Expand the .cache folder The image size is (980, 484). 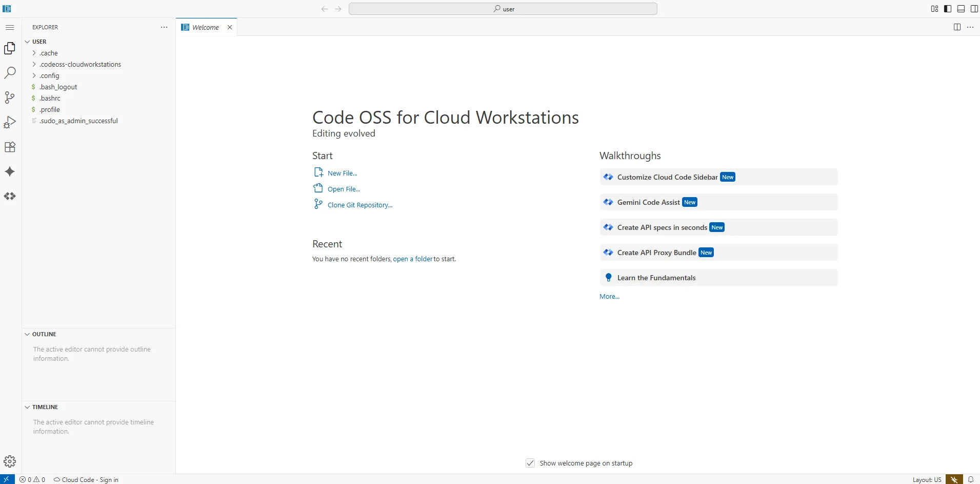pos(98,53)
